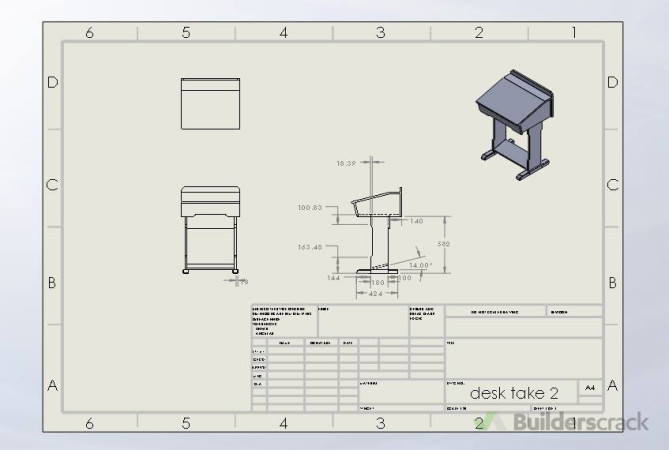Select zone number 5 on the bottom border
This screenshot has width=669, height=450.
tap(186, 423)
